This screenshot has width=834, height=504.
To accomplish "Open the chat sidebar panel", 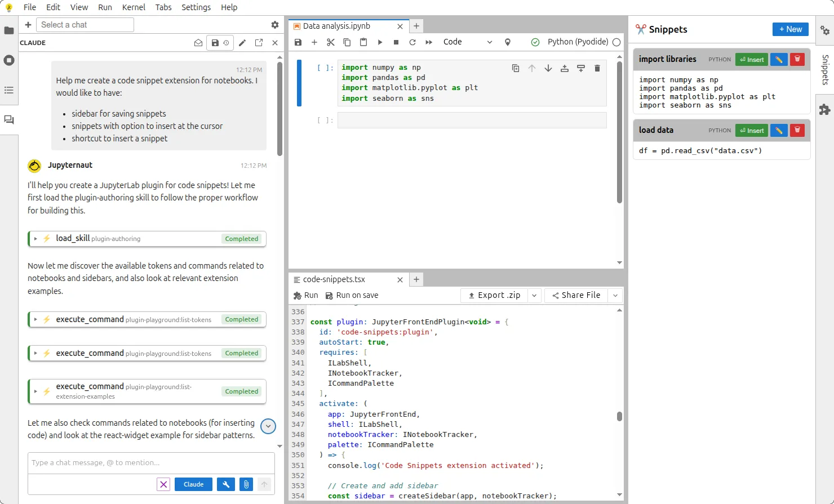I will (9, 120).
